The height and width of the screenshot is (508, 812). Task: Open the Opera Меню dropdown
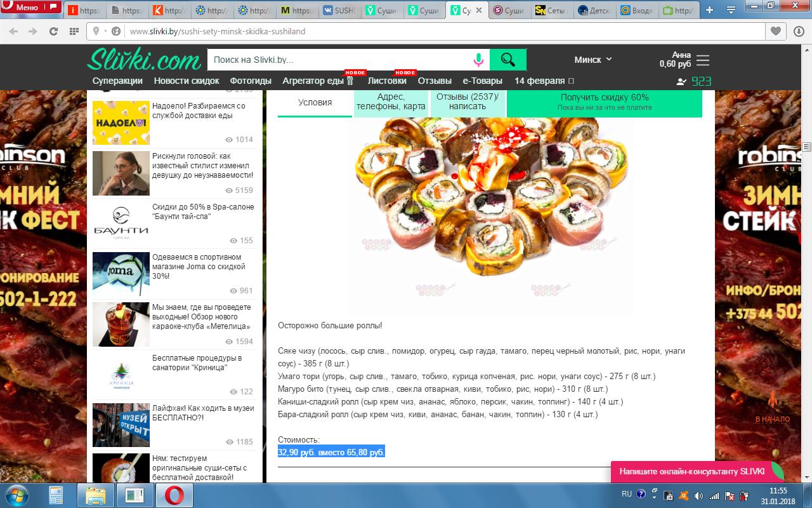29,8
